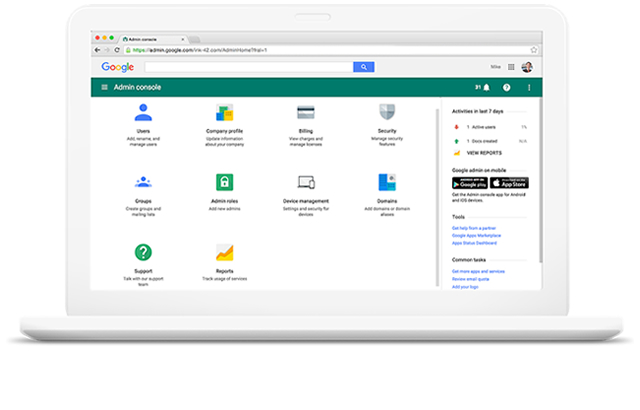Open the Device management icon
This screenshot has height=410, width=640.
[x=306, y=182]
